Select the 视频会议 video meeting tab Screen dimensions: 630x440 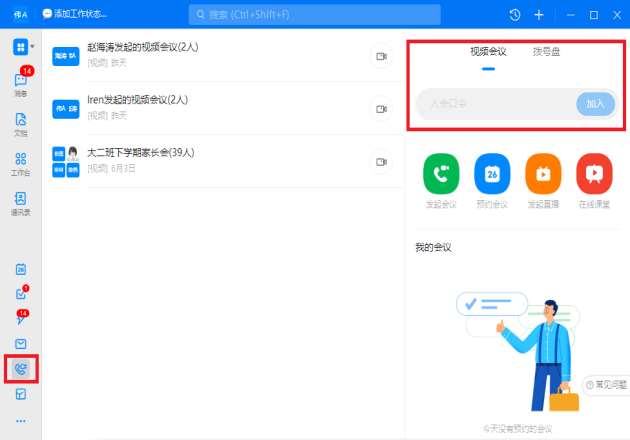pos(488,51)
